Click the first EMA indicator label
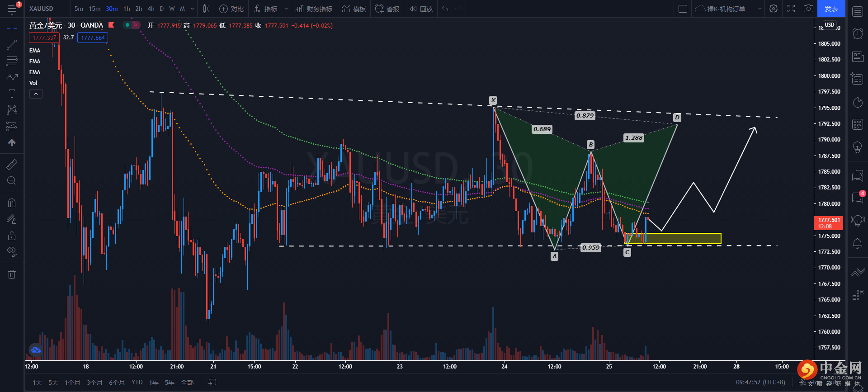This screenshot has width=868, height=392. pyautogui.click(x=35, y=51)
